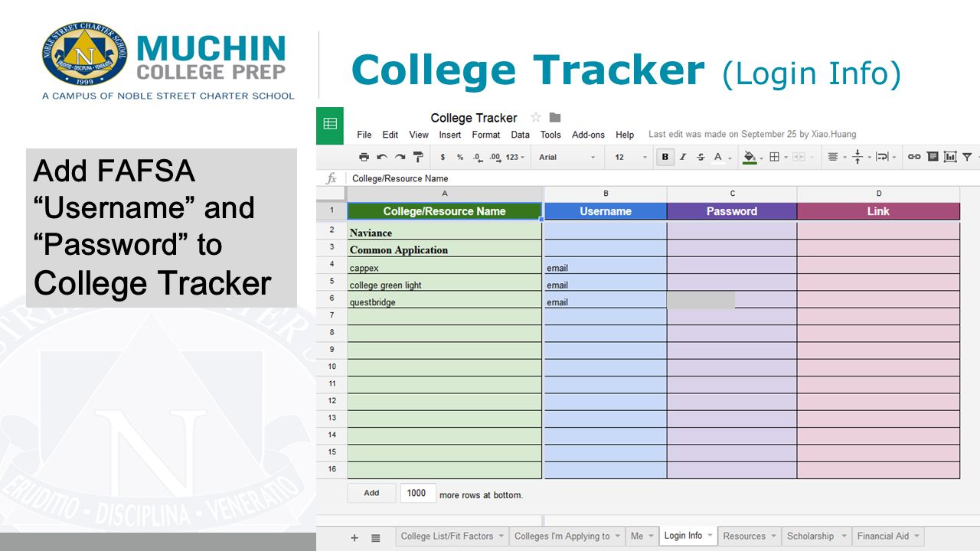Toggle the filter icon
This screenshot has height=551, width=980.
[x=967, y=157]
